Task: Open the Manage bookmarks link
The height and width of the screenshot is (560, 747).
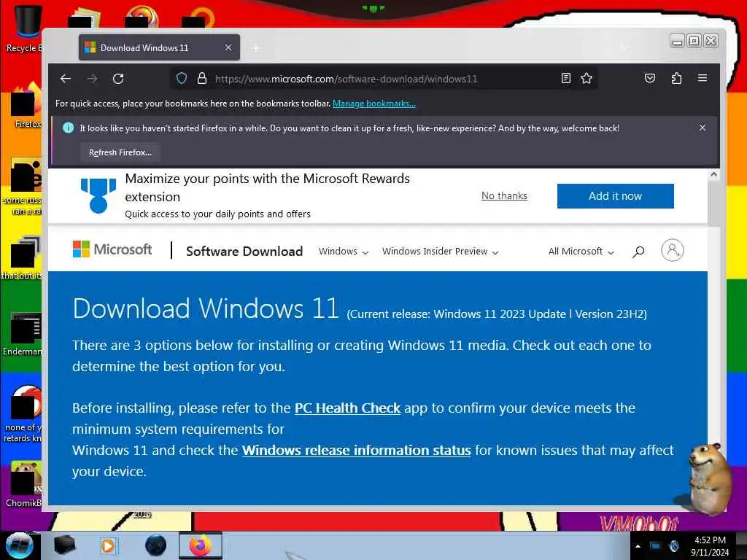Action: [x=374, y=104]
